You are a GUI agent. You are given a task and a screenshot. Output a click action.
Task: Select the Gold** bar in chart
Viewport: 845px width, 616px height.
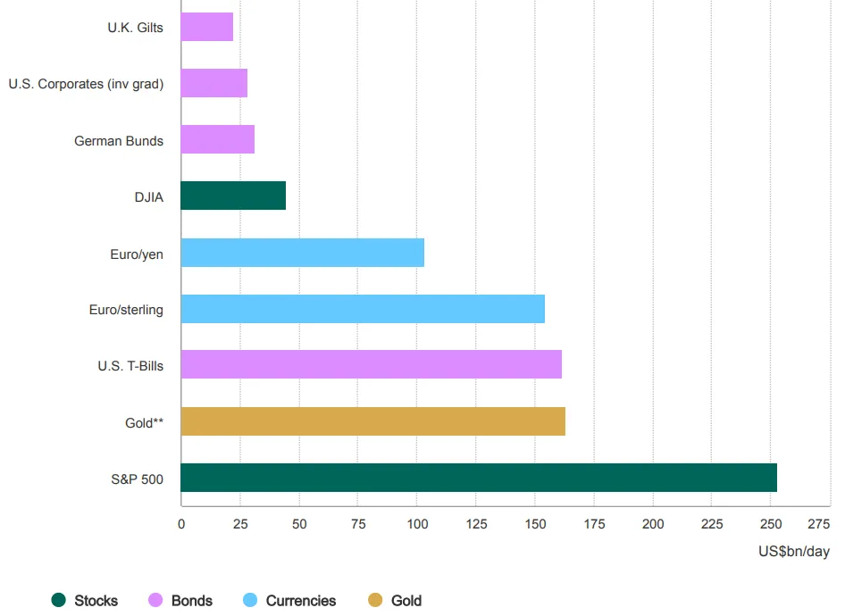coord(372,421)
